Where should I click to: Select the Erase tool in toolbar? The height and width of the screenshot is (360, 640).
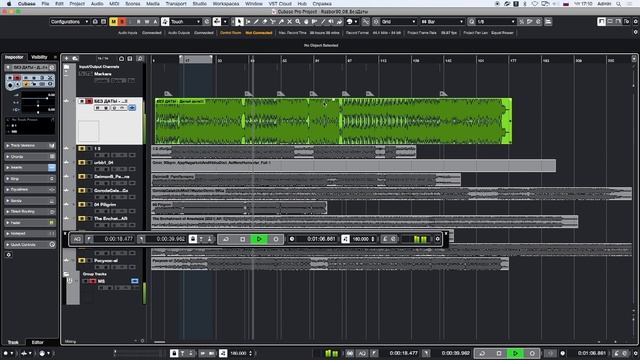(x=264, y=22)
